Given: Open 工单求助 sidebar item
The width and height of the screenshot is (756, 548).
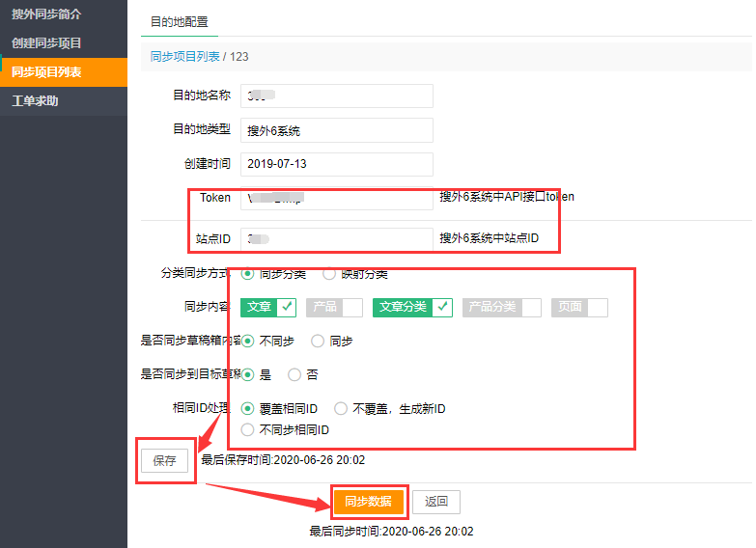Looking at the screenshot, I should click(x=35, y=101).
